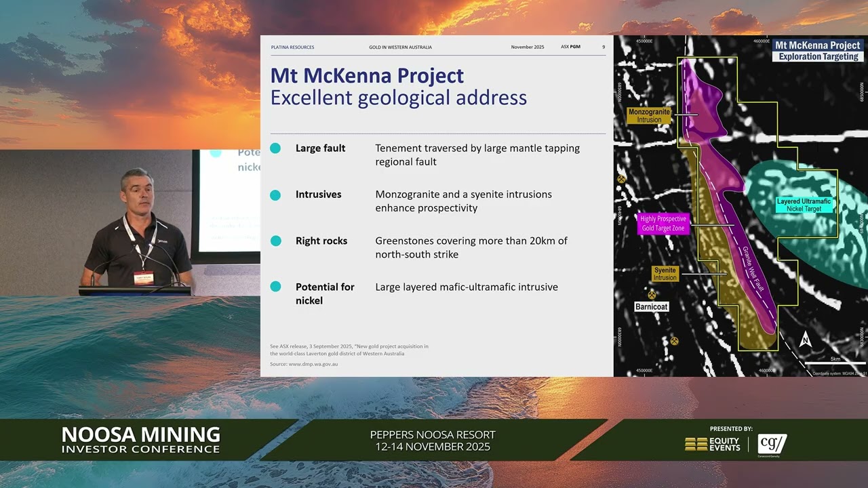
Task: Click the 'Syenite Intrusion' map label
Action: point(665,274)
